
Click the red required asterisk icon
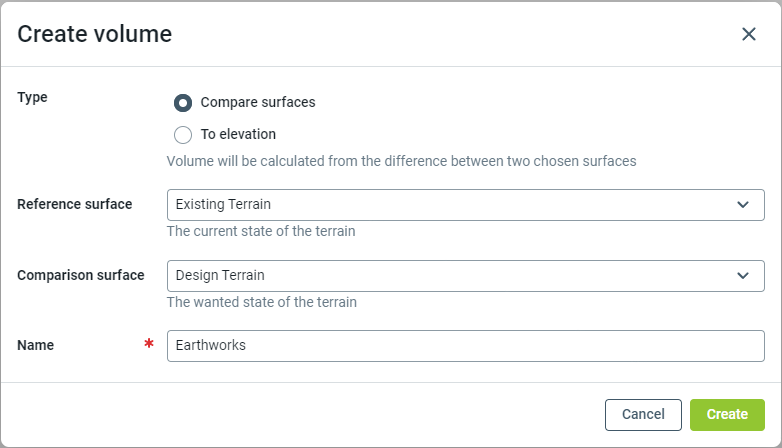[149, 345]
